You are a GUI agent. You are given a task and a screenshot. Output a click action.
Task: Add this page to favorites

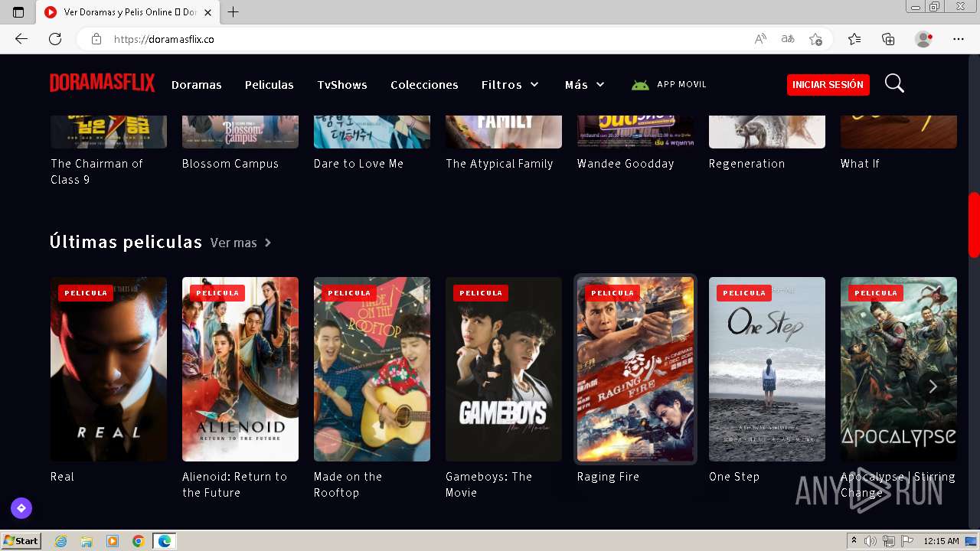[815, 39]
